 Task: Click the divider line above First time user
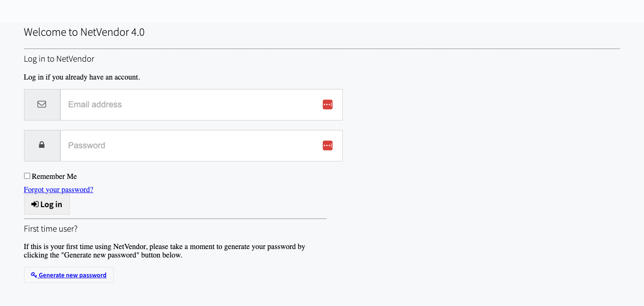point(175,218)
